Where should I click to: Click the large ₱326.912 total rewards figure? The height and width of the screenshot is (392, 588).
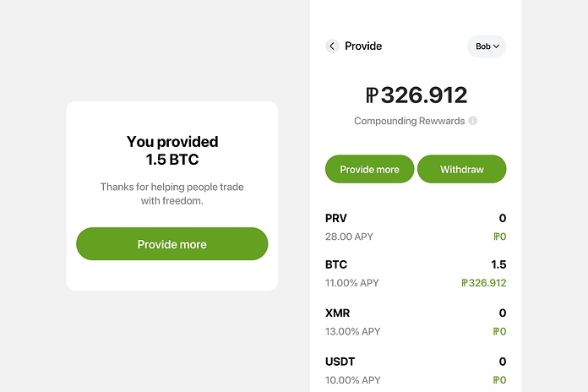(416, 95)
